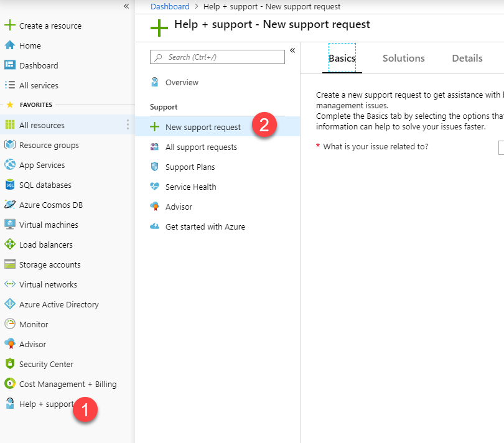
Task: Click the Overview label in support menu
Action: click(182, 82)
